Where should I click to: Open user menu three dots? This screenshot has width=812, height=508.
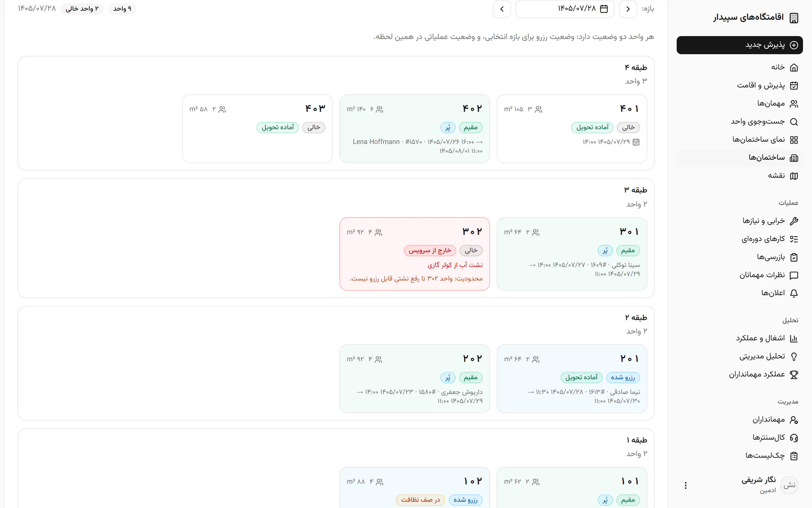tap(685, 485)
